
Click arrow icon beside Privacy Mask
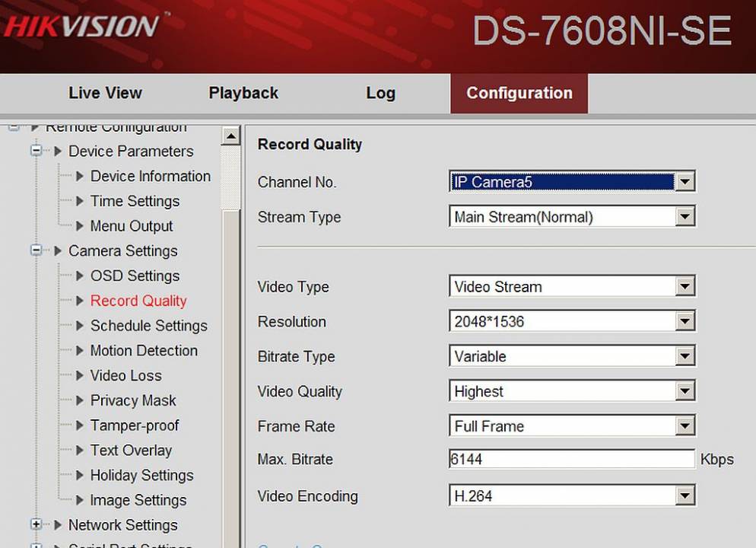tap(80, 400)
